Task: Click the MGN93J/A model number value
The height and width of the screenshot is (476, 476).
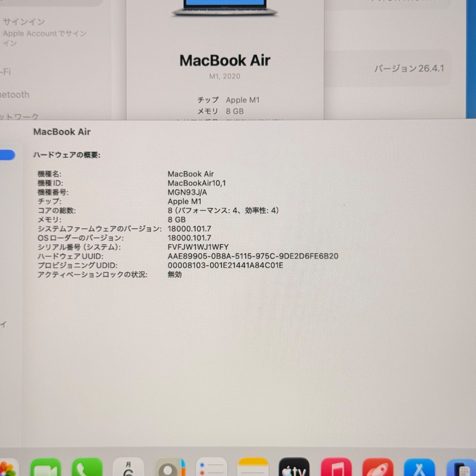Action: coord(187,192)
